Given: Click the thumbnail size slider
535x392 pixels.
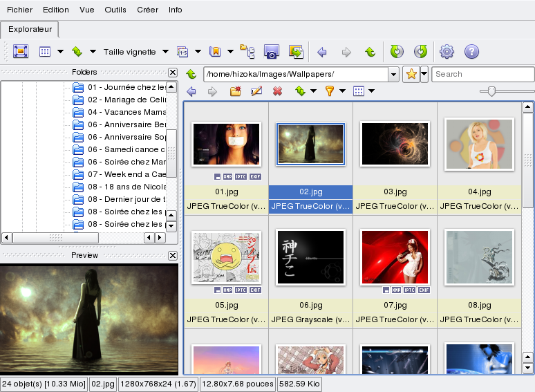Looking at the screenshot, I should coord(491,91).
